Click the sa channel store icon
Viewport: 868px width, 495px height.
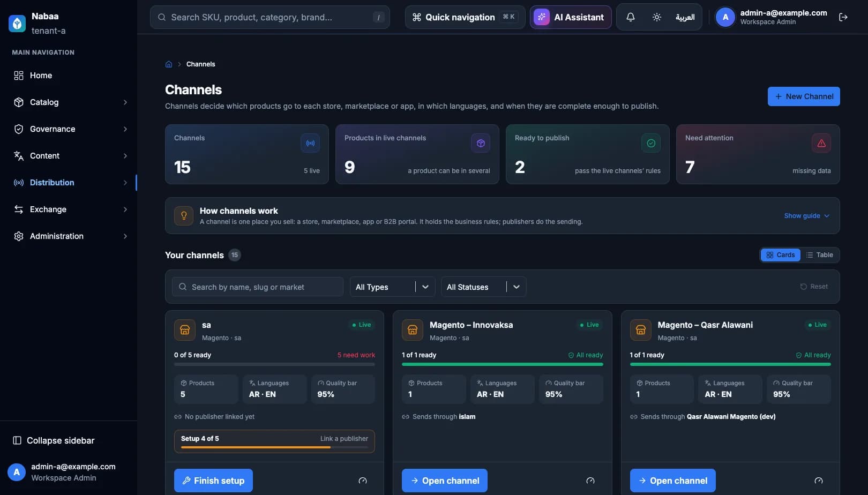tap(185, 330)
